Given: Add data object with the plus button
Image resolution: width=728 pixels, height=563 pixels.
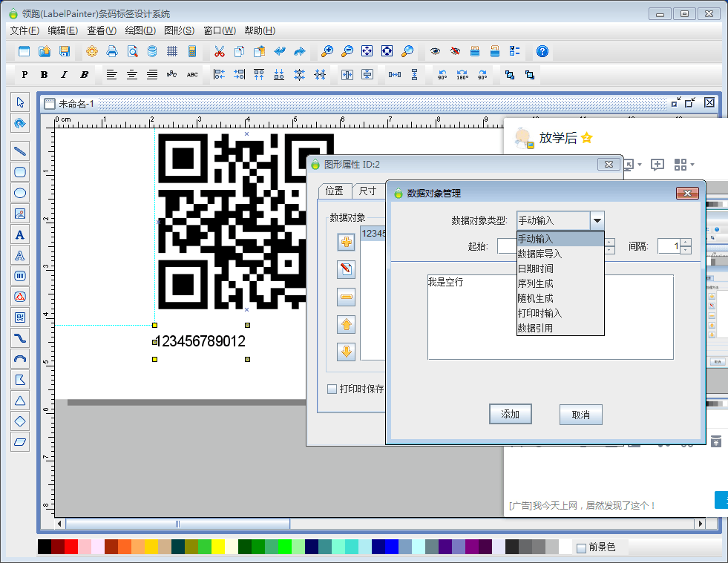Looking at the screenshot, I should tap(347, 242).
